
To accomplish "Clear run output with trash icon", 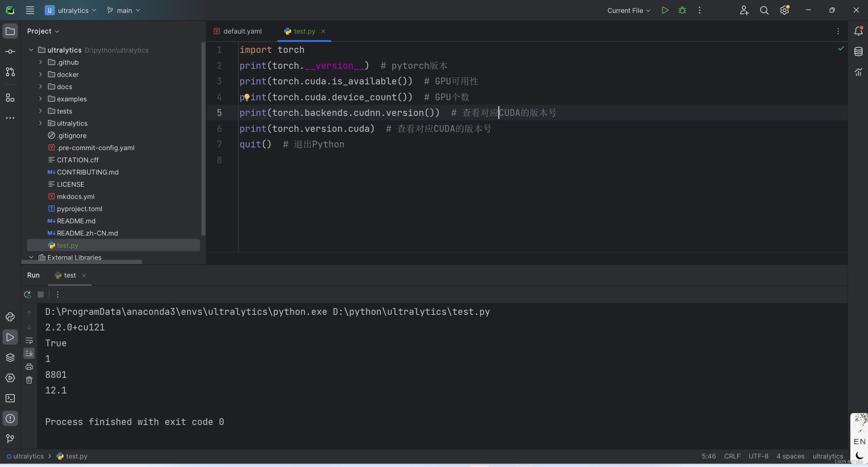I will click(29, 380).
